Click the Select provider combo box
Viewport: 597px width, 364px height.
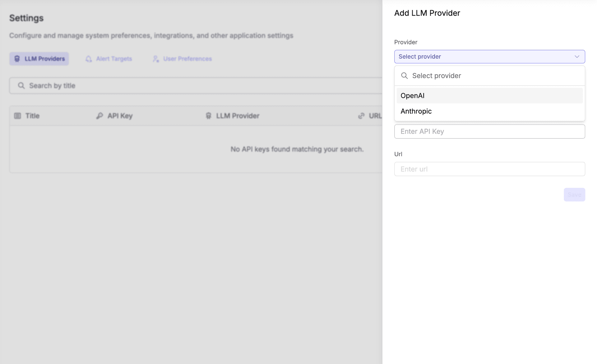[485, 57]
